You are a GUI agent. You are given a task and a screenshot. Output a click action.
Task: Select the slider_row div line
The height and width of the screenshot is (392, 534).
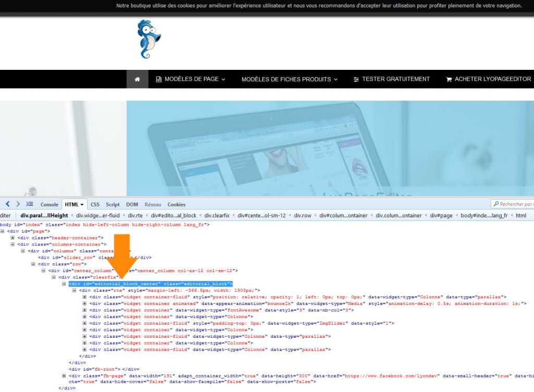(x=95, y=258)
